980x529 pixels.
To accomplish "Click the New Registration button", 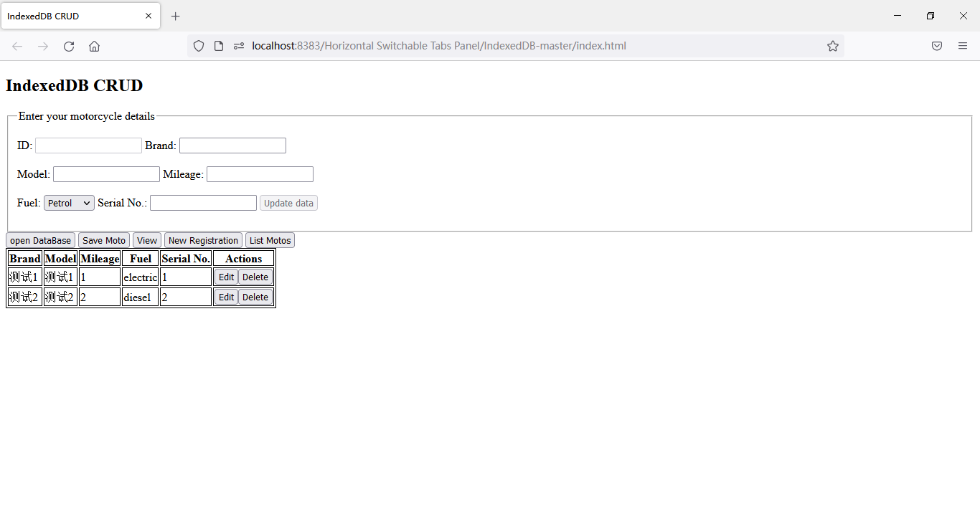I will 203,239.
